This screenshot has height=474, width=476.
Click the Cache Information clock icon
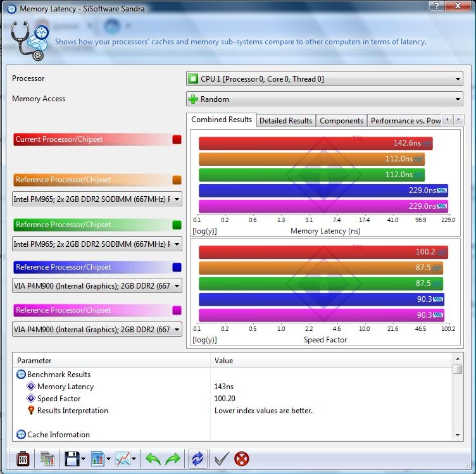[x=21, y=434]
